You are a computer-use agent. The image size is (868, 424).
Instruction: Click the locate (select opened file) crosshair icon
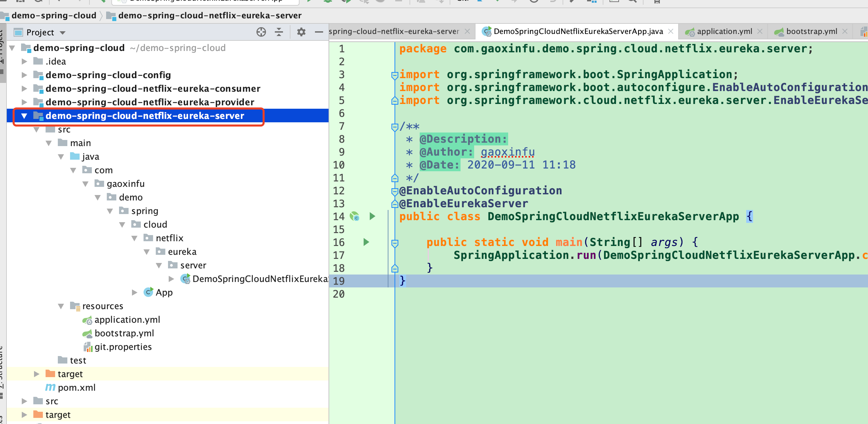coord(261,32)
